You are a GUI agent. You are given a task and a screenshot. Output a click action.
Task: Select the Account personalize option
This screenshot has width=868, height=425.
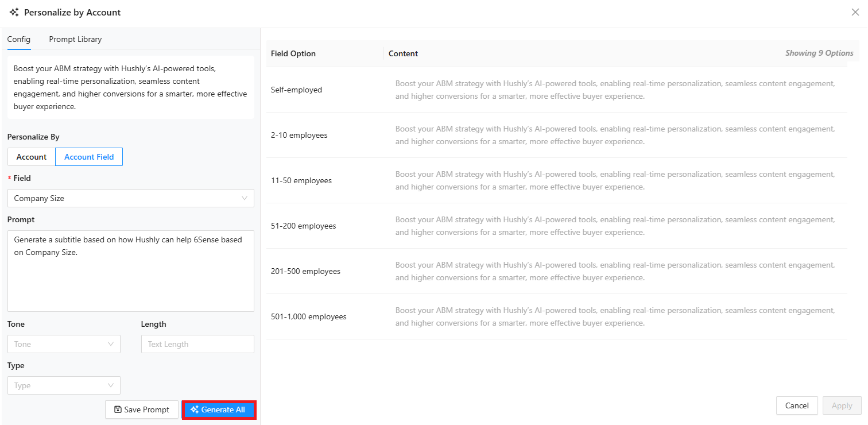32,157
